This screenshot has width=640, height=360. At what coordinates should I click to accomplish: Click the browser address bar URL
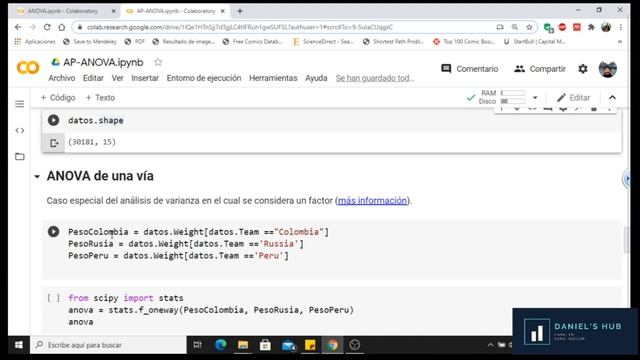(x=240, y=27)
